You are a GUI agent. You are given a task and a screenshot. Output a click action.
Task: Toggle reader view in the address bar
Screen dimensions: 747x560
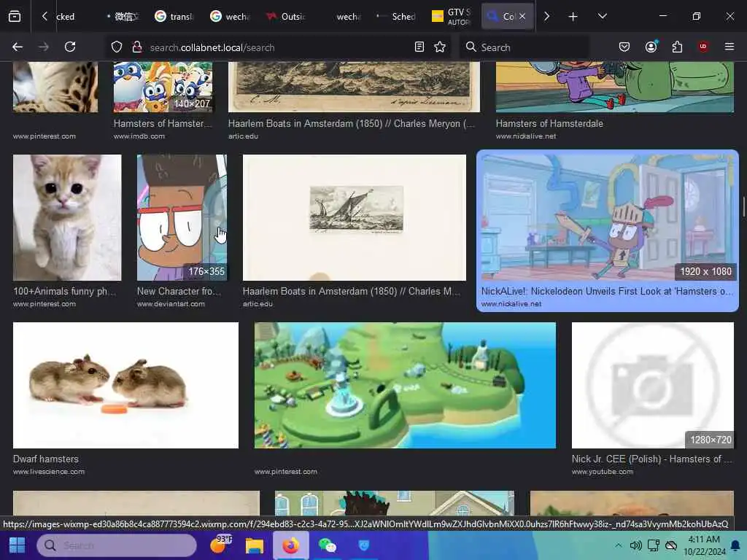point(419,47)
